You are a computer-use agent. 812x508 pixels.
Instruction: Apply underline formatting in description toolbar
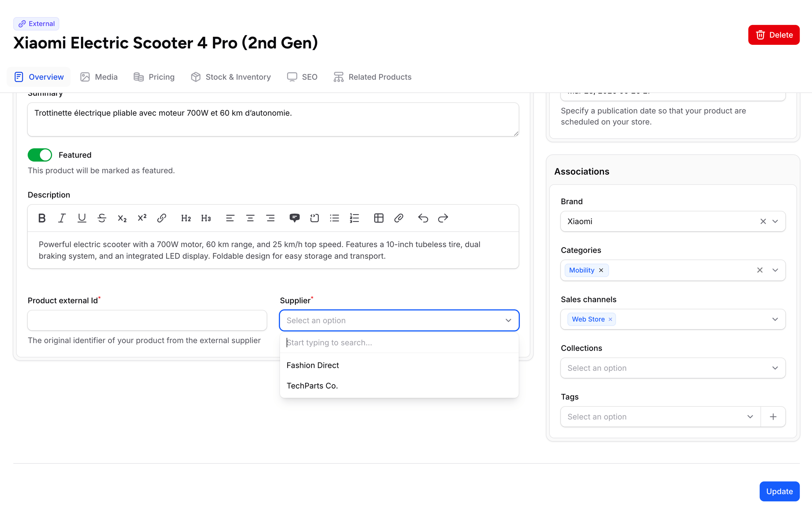[x=82, y=218]
